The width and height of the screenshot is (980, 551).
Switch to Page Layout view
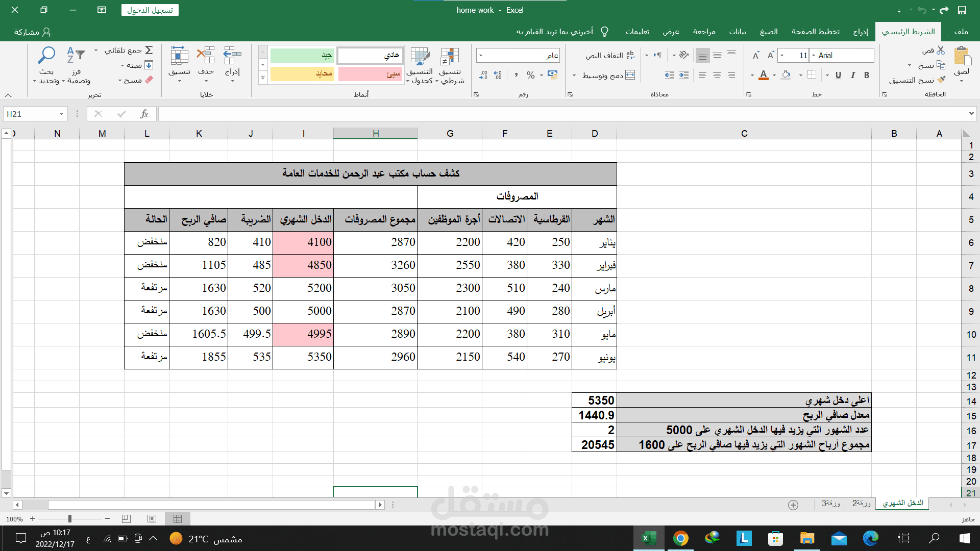pos(152,519)
